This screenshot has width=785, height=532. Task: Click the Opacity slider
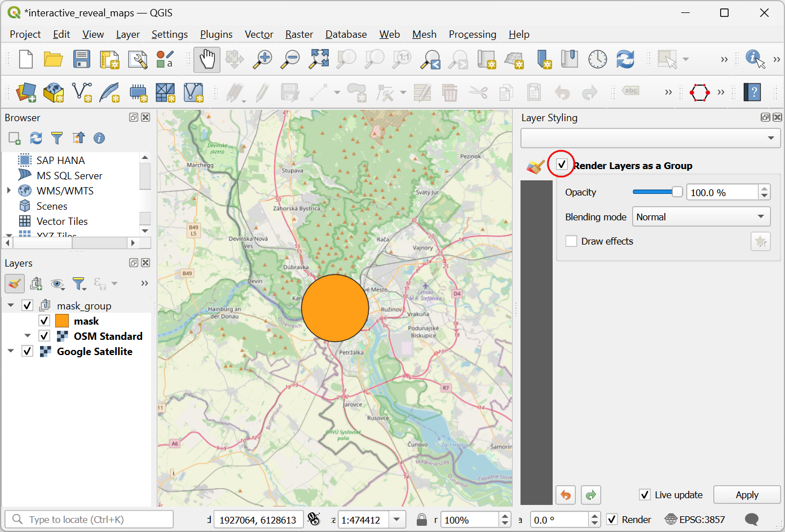click(657, 192)
